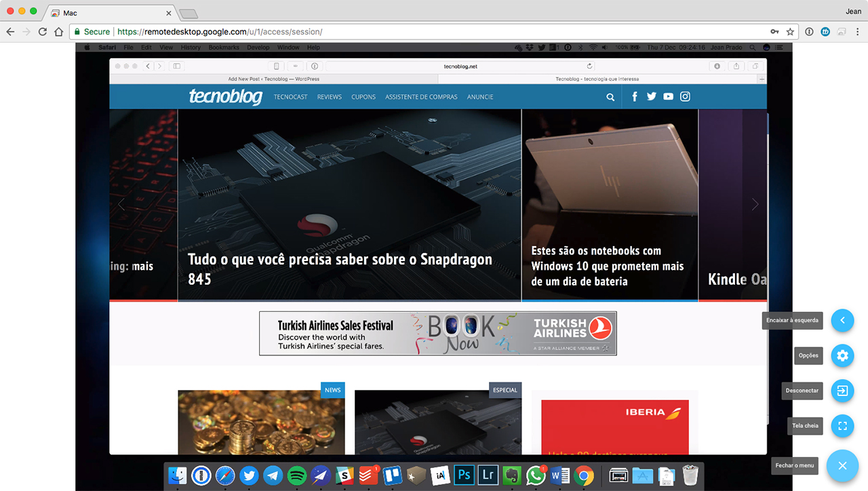868x491 pixels.
Task: Click the Iberia advertisement
Action: click(615, 427)
